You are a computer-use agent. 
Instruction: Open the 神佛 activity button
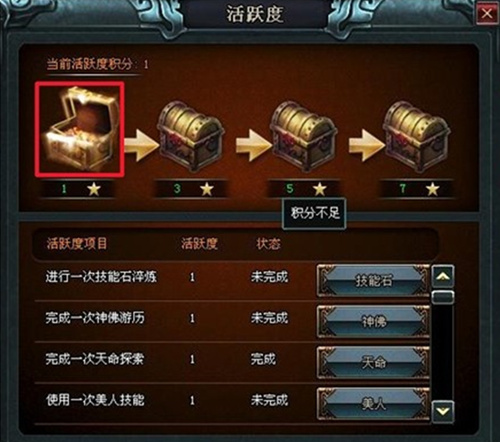pyautogui.click(x=373, y=322)
